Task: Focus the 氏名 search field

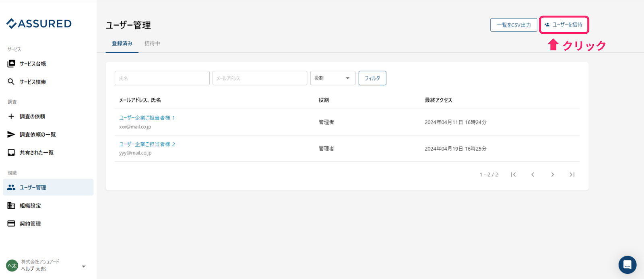Action: point(162,78)
